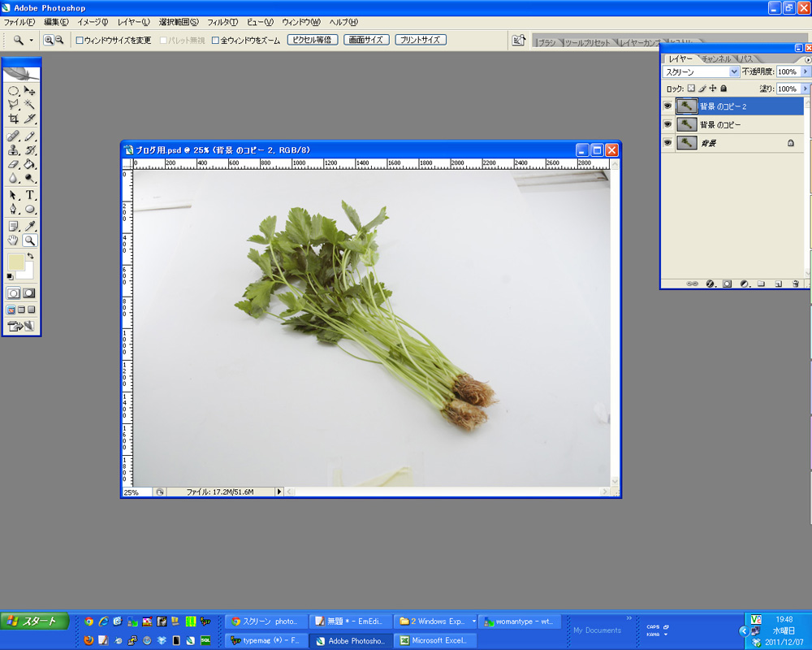Open the Layers palette options menu arrow

807,59
